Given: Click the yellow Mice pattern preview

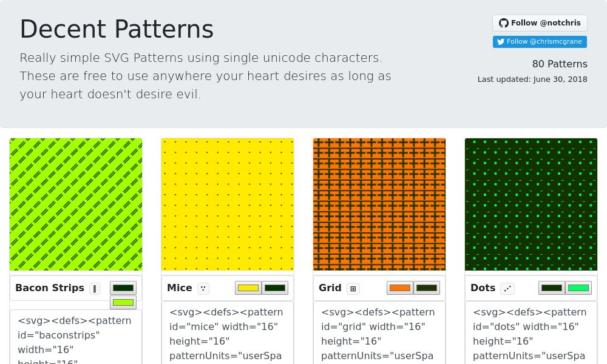Looking at the screenshot, I should (x=228, y=204).
